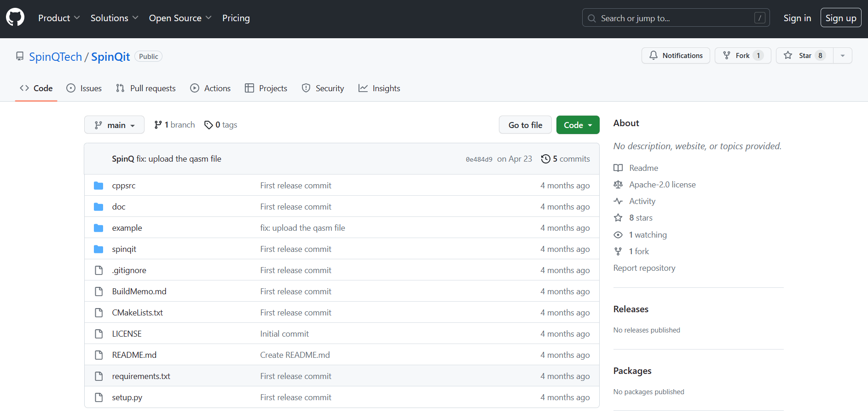The height and width of the screenshot is (414, 868).
Task: Click the commit history clock icon
Action: tap(545, 159)
